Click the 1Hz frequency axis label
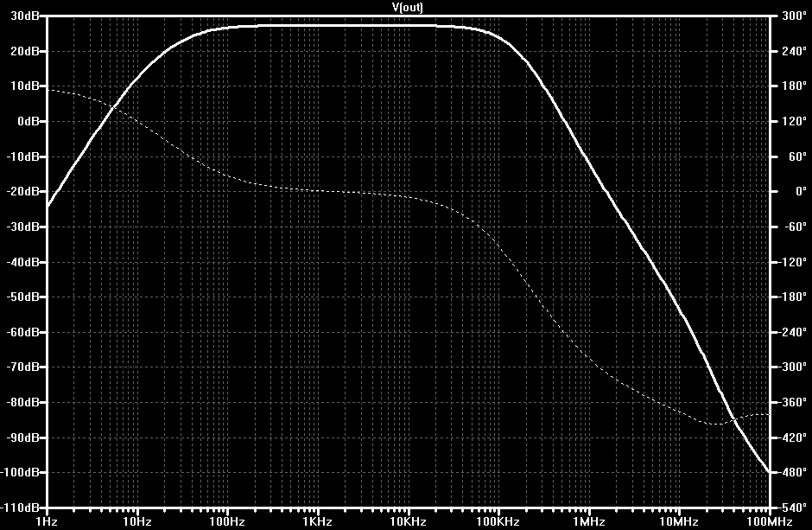 pyautogui.click(x=47, y=521)
